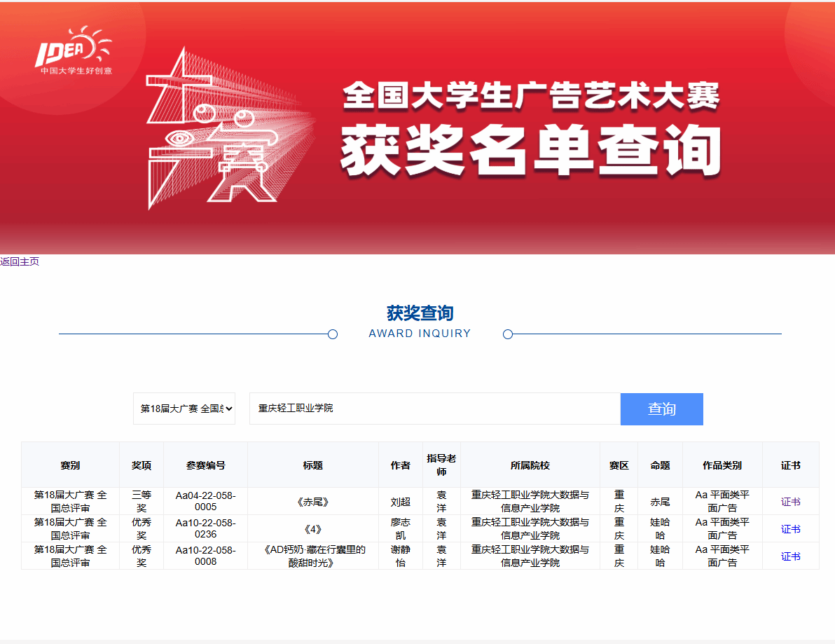The height and width of the screenshot is (644, 835).
Task: Click author name 廖志凯
Action: coord(401,528)
